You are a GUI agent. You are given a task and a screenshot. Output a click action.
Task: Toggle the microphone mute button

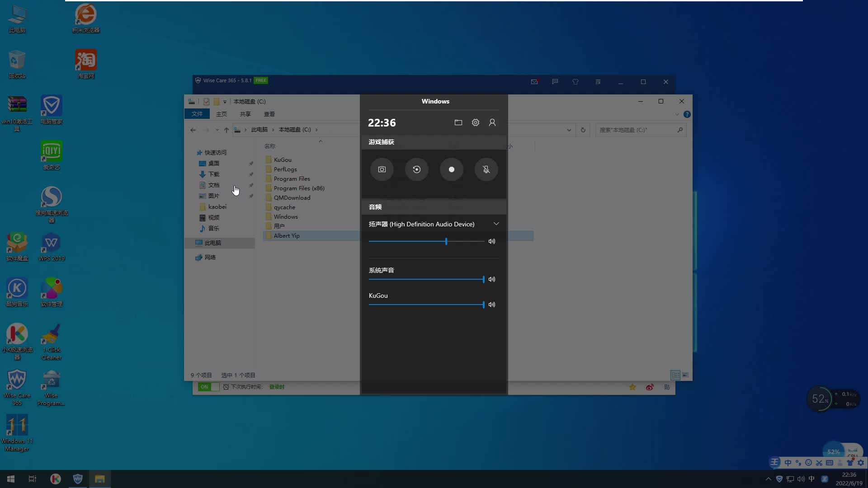click(486, 169)
